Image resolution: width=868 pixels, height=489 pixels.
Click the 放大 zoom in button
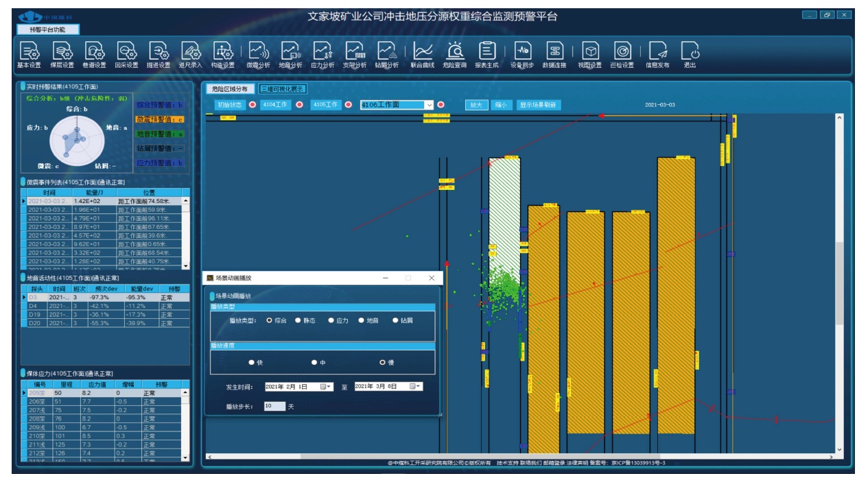[x=476, y=105]
